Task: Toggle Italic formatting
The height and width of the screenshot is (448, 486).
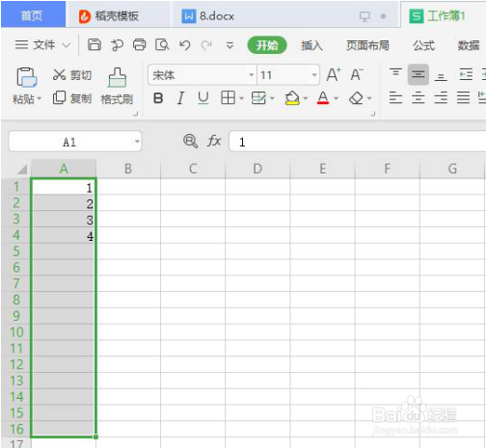Action: [180, 98]
